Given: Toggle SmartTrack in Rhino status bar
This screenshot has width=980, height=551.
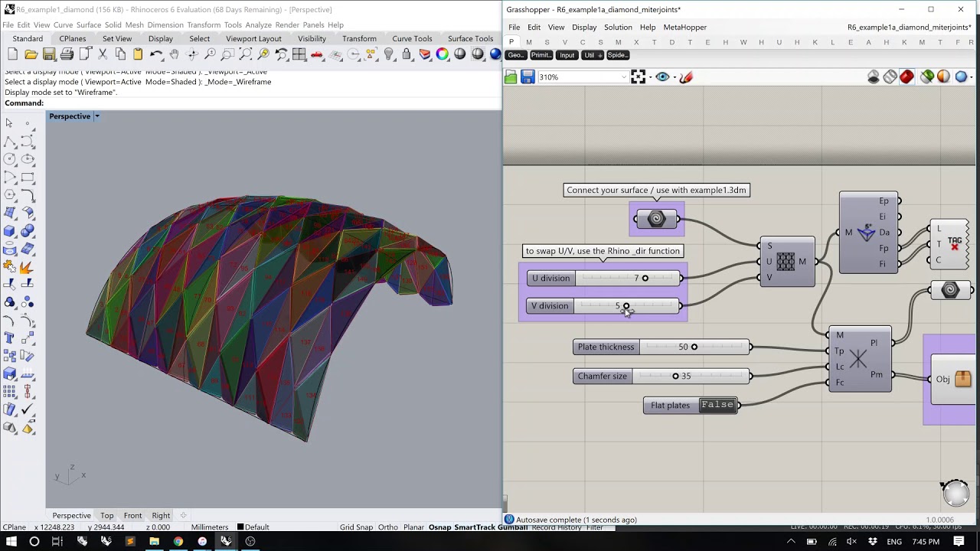Looking at the screenshot, I should (475, 527).
